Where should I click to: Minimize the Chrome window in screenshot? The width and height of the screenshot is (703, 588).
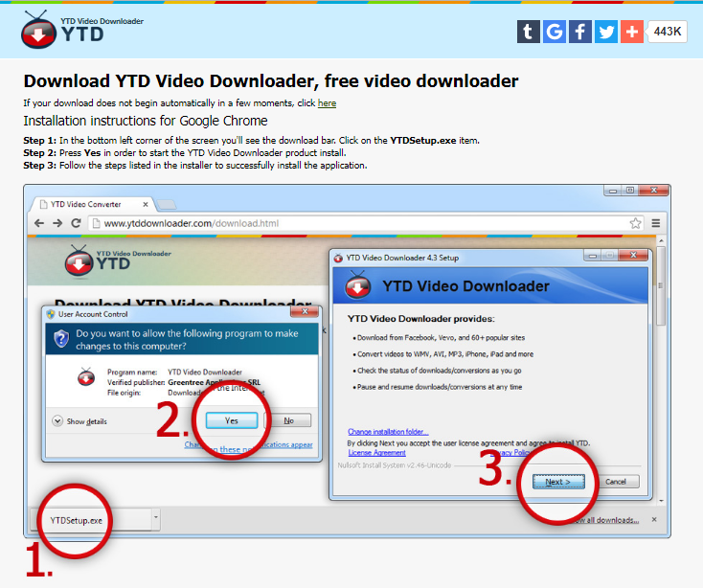(613, 190)
